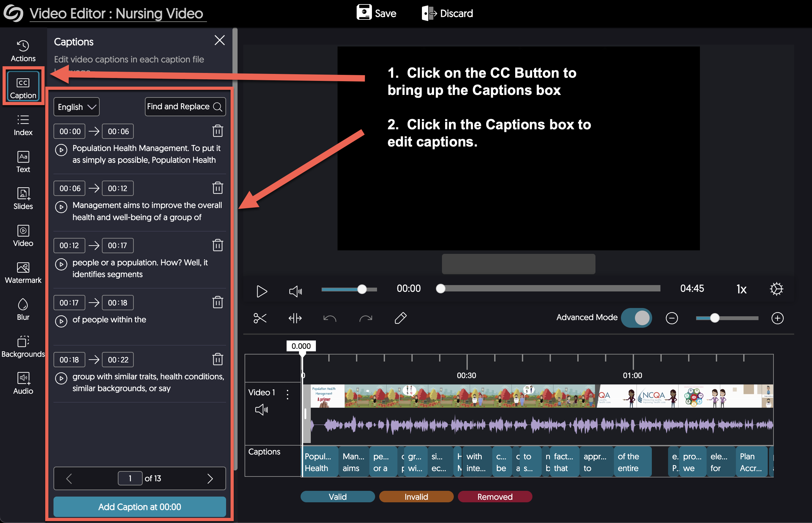This screenshot has width=812, height=523.
Task: Open the Watermark panel
Action: [x=23, y=272]
